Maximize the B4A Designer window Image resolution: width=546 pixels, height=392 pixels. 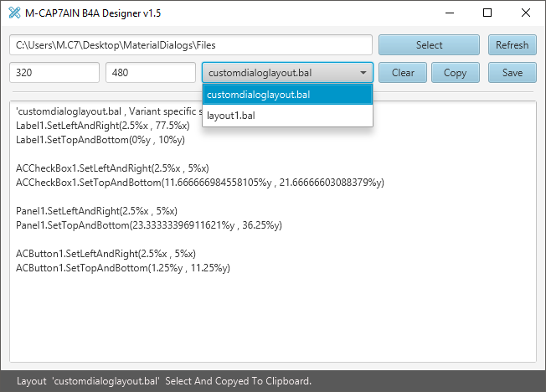tap(487, 13)
